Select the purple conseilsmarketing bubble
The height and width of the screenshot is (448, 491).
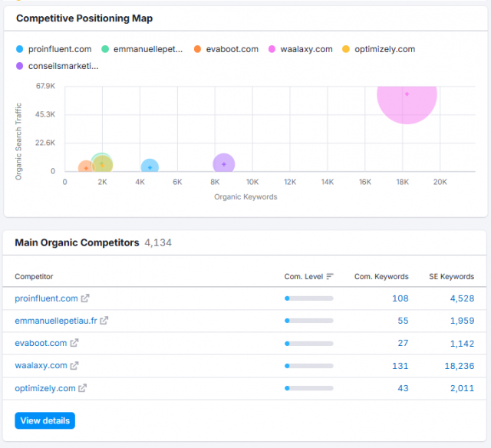tap(224, 163)
